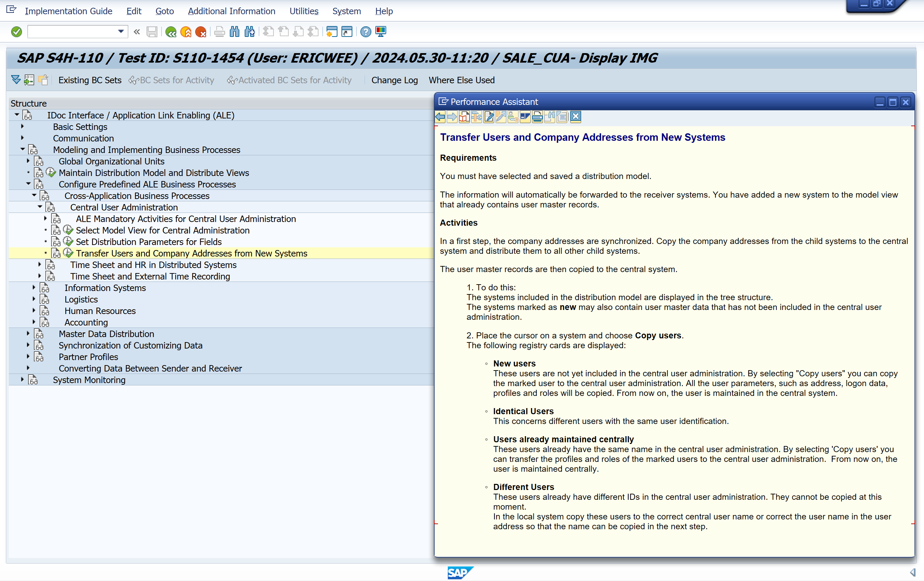Screen dimensions: 924x581
Task: Click the Performance Assistant back arrow icon
Action: (440, 117)
